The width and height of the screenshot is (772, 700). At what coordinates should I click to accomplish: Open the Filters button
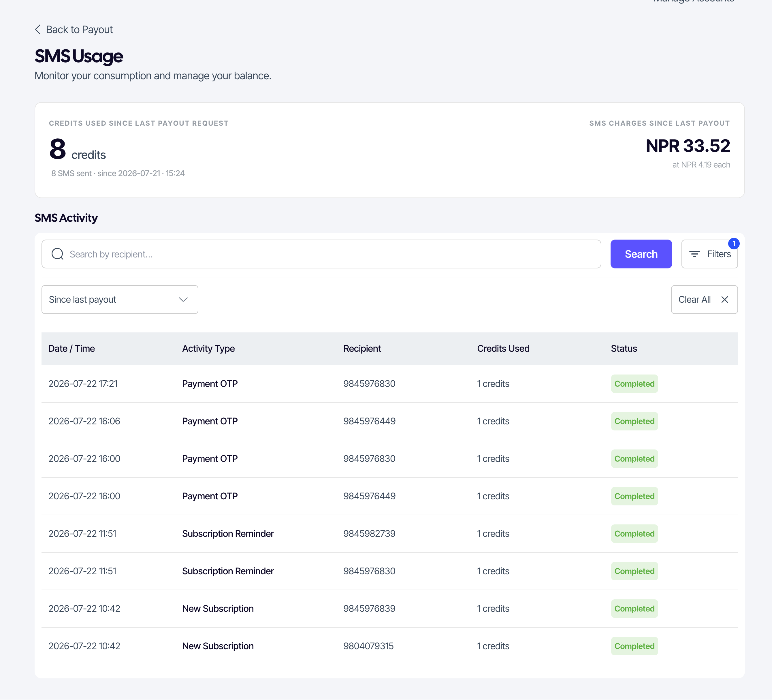[709, 254]
